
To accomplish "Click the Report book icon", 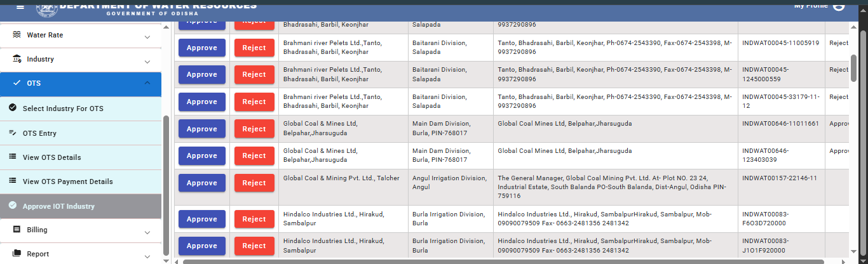I will pyautogui.click(x=17, y=254).
